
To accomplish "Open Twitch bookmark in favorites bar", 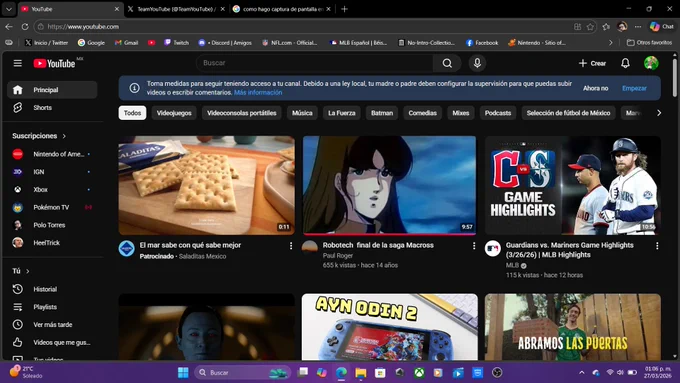I will [177, 43].
